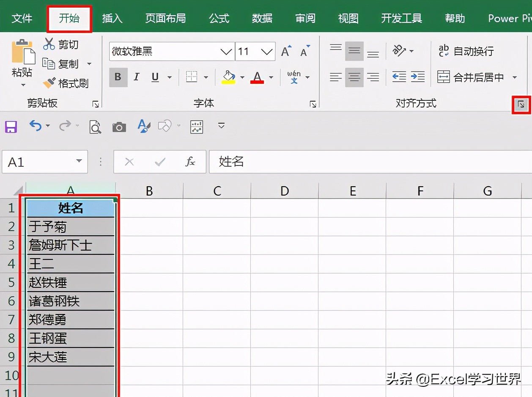Click the WordArt text effects icon
The image size is (532, 397).
144,126
